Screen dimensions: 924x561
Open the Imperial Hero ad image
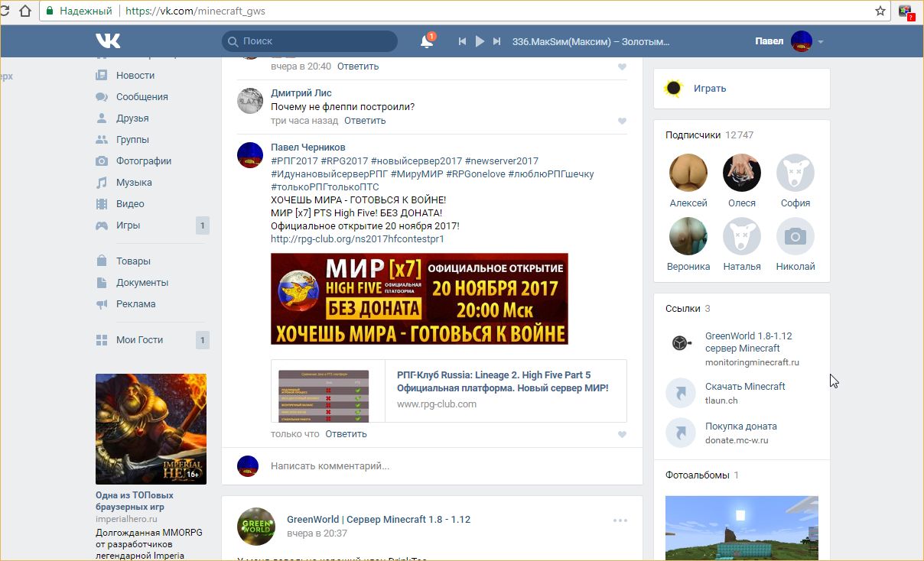(151, 429)
